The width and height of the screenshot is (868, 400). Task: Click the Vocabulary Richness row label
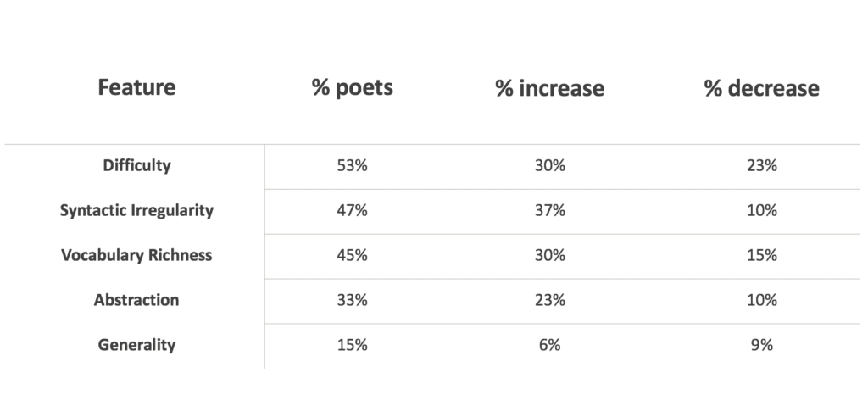tap(136, 255)
